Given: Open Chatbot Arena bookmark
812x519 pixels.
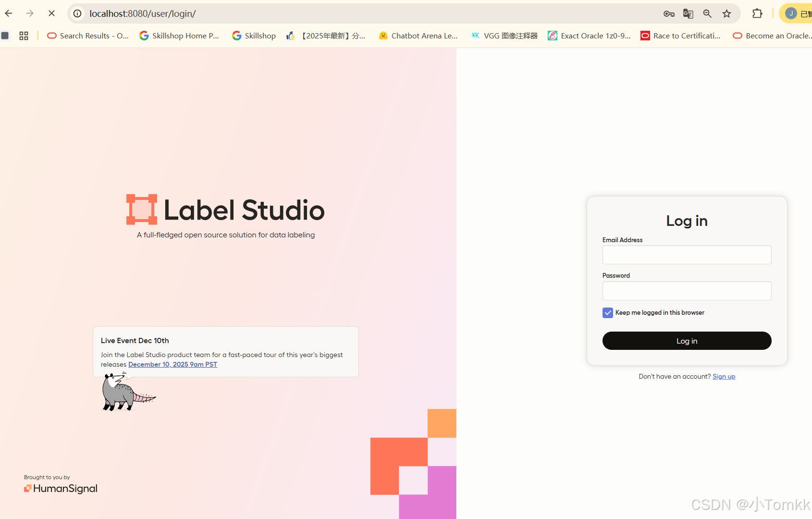Looking at the screenshot, I should click(x=418, y=36).
